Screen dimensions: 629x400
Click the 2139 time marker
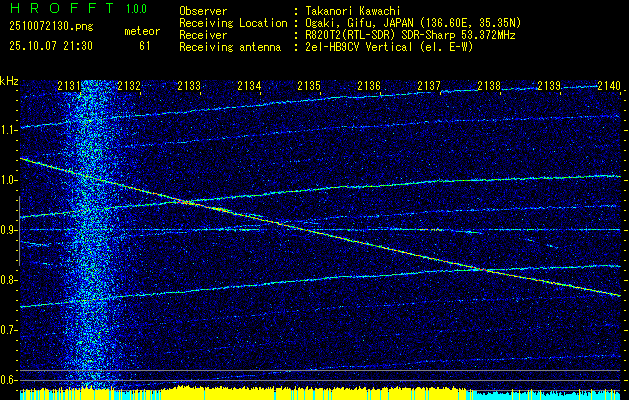(549, 86)
